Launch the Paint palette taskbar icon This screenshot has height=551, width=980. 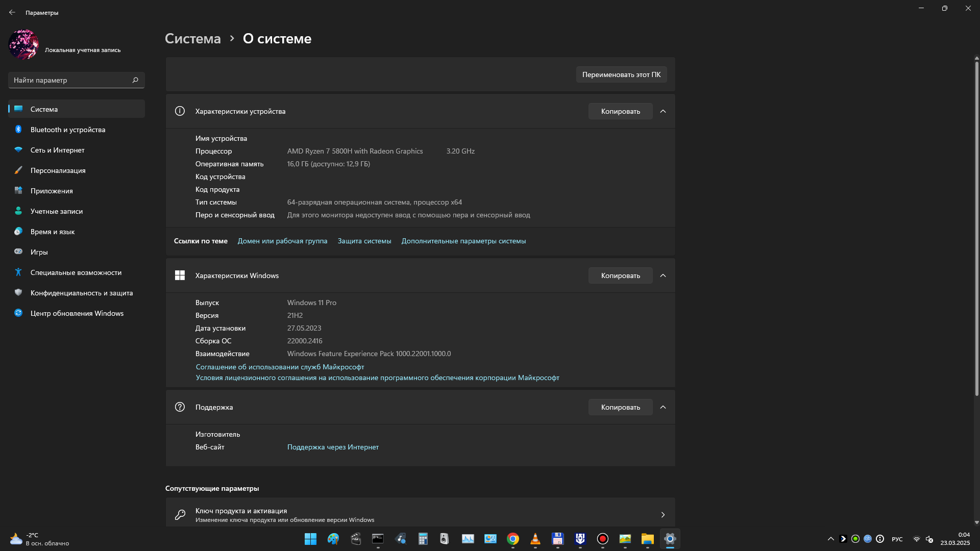tap(333, 539)
